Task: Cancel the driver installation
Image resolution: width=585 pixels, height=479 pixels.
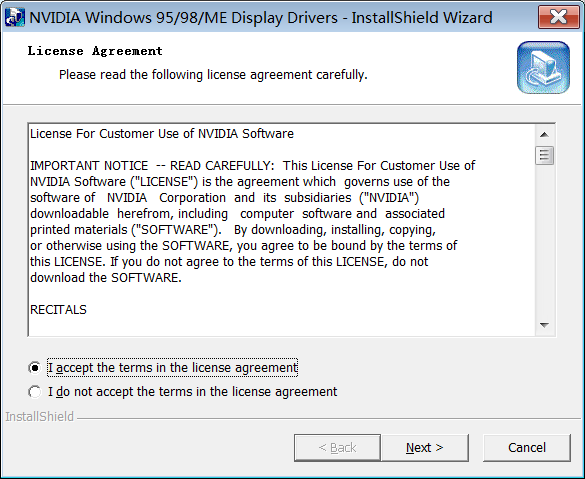Action: (x=527, y=448)
